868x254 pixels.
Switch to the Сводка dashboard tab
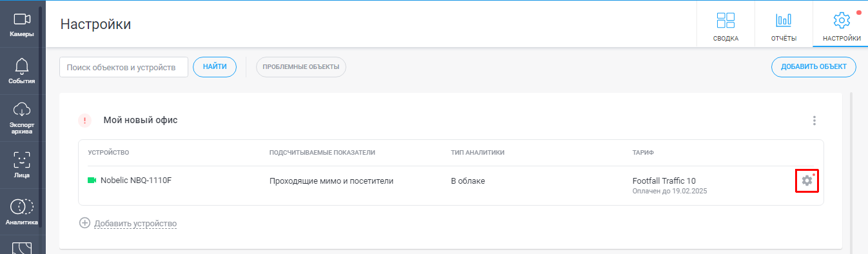725,25
